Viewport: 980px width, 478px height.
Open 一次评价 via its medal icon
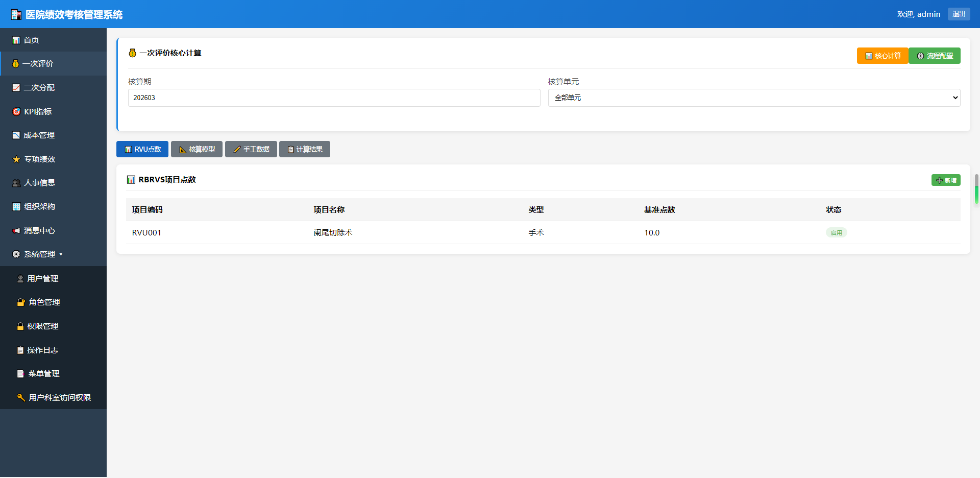click(x=16, y=64)
